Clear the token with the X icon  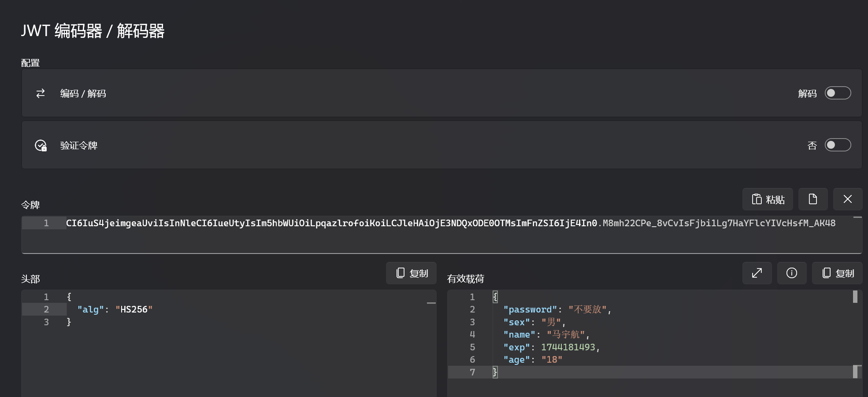(847, 199)
